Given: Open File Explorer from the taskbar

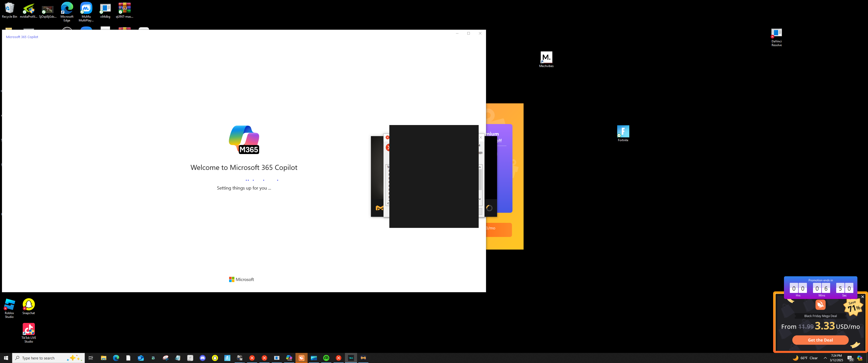Looking at the screenshot, I should (x=103, y=358).
